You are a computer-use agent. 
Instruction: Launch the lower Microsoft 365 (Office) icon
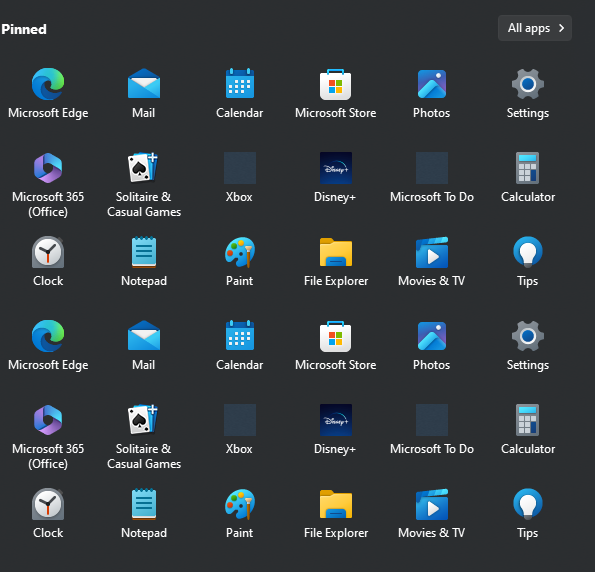click(x=48, y=420)
